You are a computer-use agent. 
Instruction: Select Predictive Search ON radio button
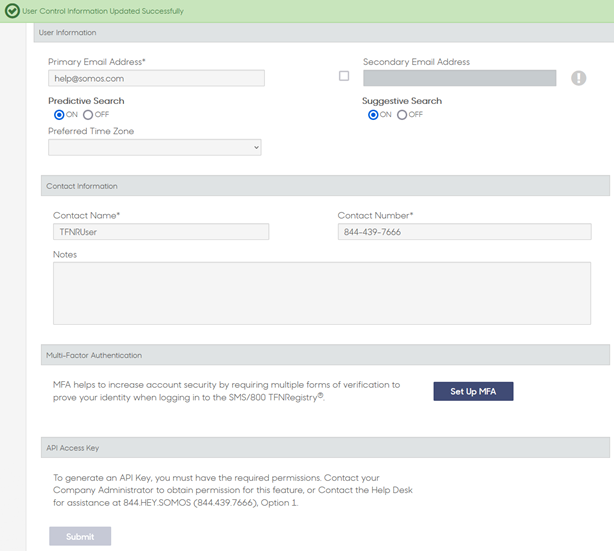pos(59,115)
